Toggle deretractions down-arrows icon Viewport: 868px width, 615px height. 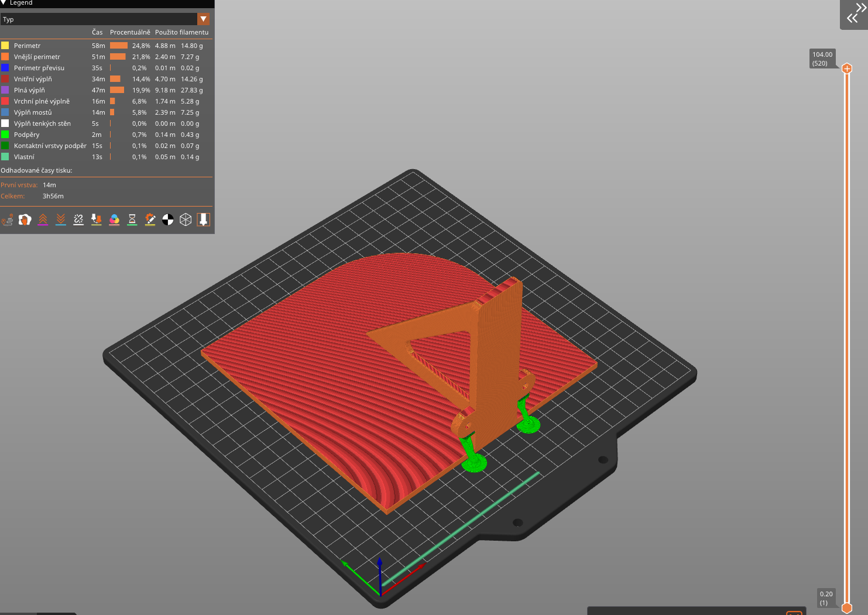click(61, 219)
